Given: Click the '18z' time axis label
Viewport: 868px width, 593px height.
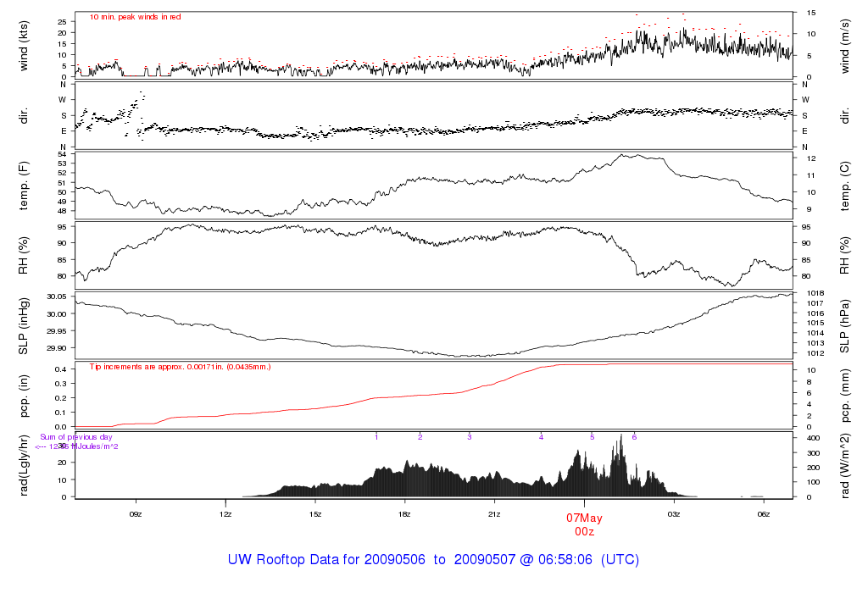Looking at the screenshot, I should point(404,514).
